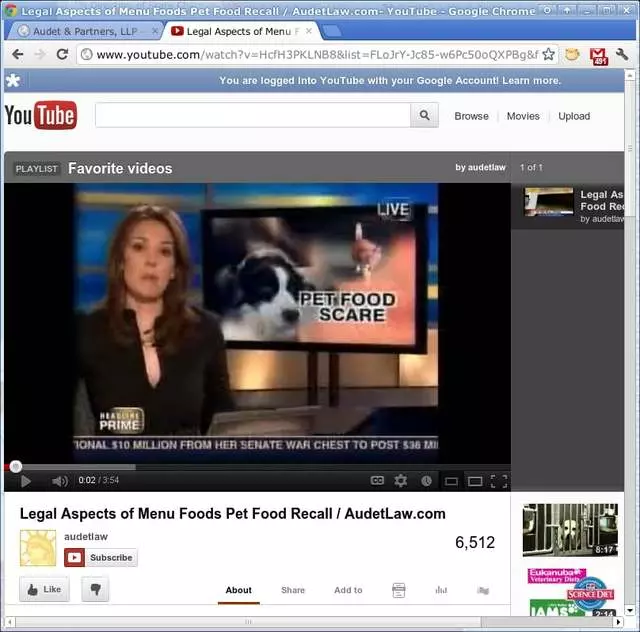Subscribe to audetlaw channel

pyautogui.click(x=101, y=557)
